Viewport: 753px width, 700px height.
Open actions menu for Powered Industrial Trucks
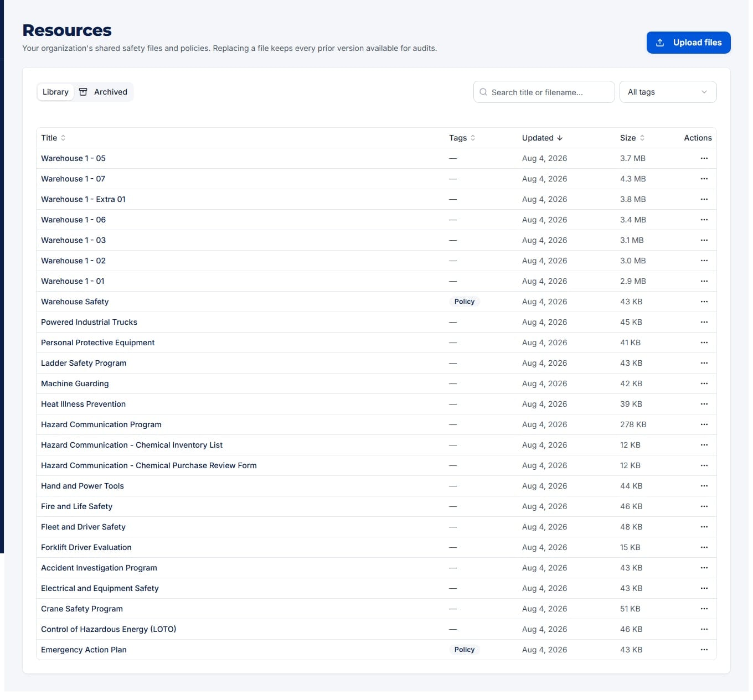(704, 322)
